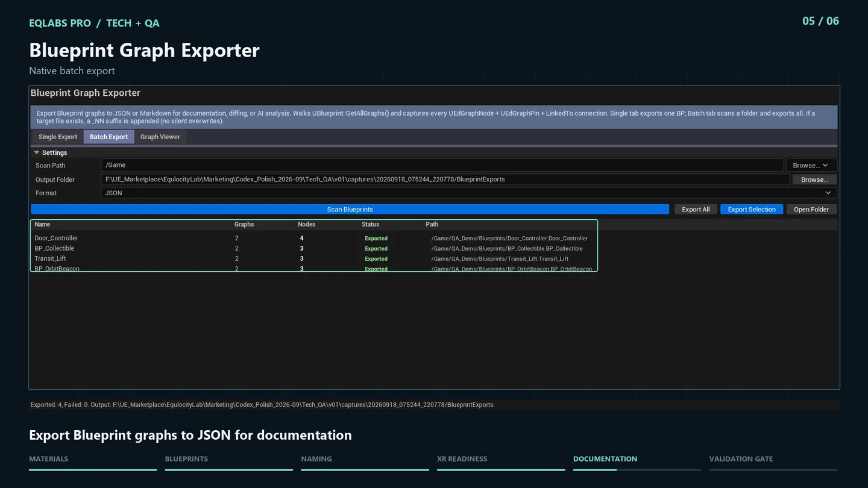Sort by the Graphs column header
868x488 pixels.
pos(244,224)
